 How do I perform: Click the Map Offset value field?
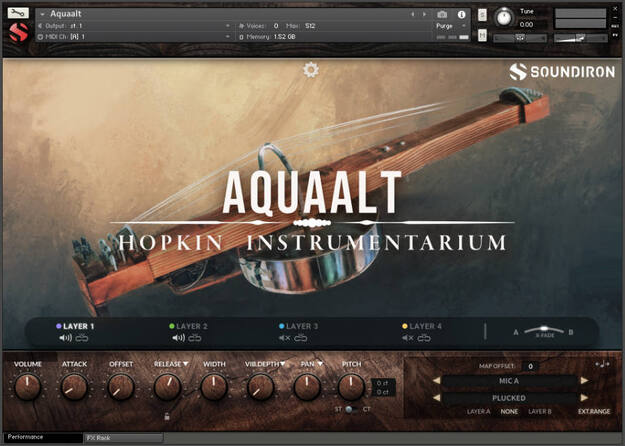click(531, 366)
